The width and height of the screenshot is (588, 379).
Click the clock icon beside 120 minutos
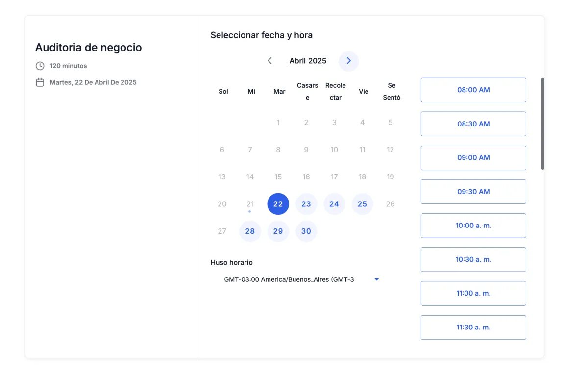point(40,66)
